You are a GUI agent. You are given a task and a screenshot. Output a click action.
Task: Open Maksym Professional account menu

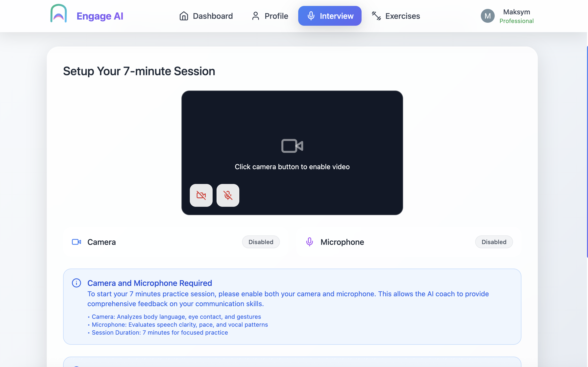tap(516, 16)
